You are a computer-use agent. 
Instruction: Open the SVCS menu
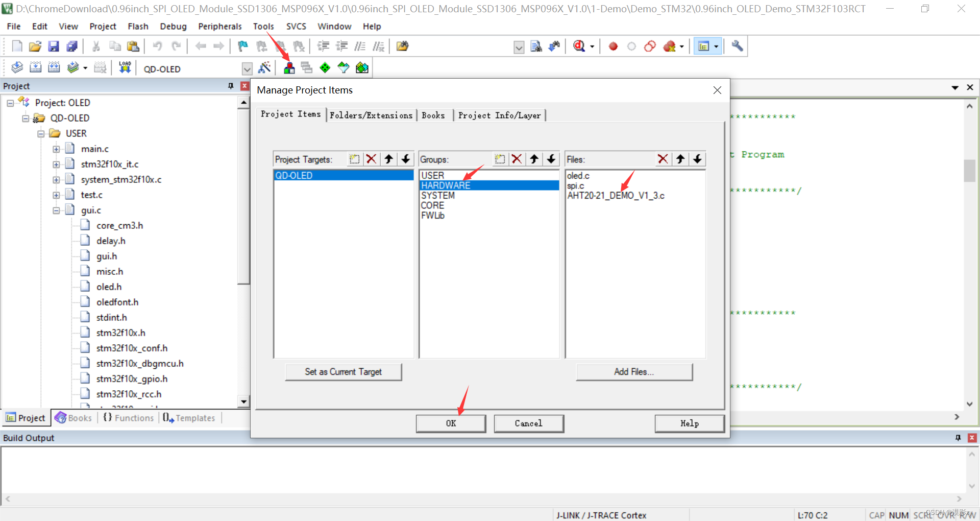[296, 26]
